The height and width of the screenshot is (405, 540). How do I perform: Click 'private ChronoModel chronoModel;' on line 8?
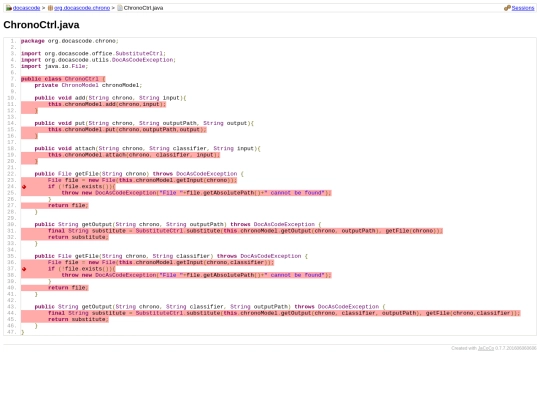(x=88, y=85)
